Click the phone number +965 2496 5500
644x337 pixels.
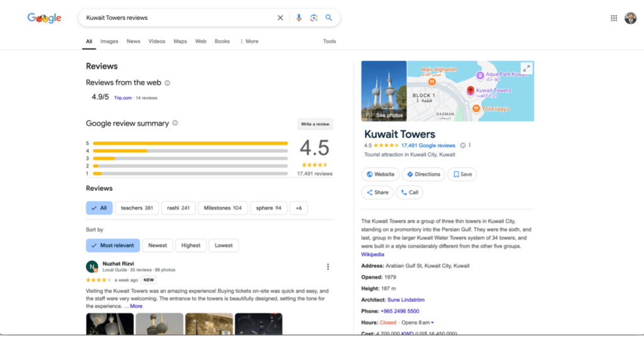point(399,311)
